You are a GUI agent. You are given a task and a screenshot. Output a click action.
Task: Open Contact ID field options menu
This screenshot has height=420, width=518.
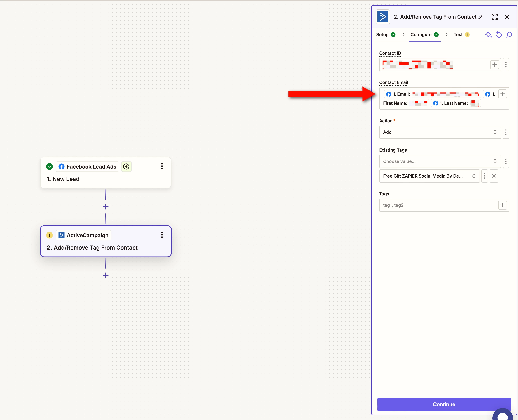[506, 65]
